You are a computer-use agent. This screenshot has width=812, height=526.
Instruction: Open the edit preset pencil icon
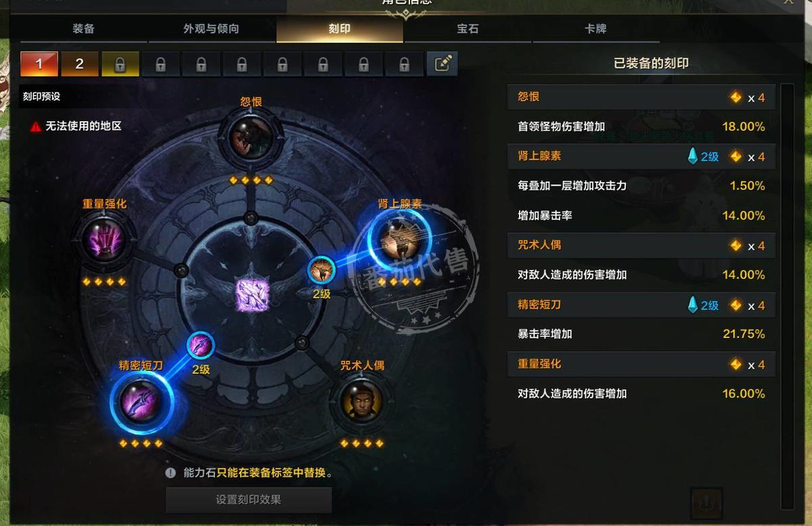tap(443, 64)
